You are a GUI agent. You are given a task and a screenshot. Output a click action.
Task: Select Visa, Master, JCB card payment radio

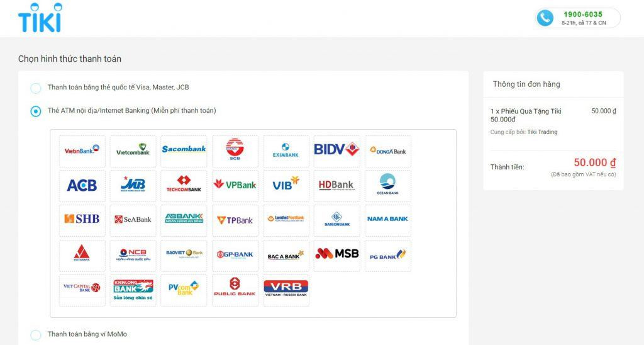coord(36,88)
